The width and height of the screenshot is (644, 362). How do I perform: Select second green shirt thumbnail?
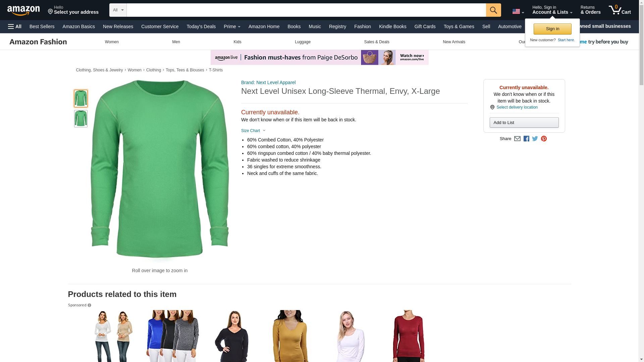(80, 119)
